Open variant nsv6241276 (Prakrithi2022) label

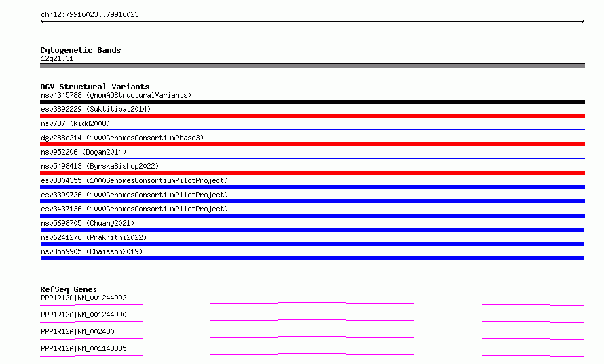pyautogui.click(x=94, y=237)
